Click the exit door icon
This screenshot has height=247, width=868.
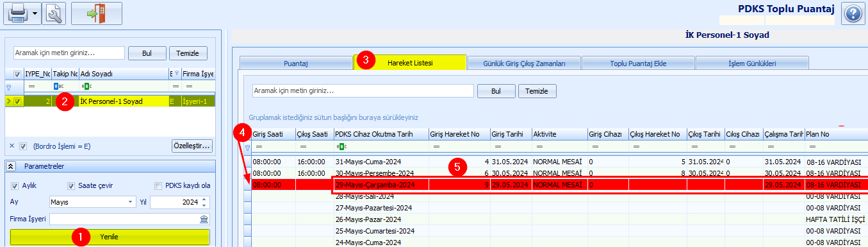pos(97,13)
